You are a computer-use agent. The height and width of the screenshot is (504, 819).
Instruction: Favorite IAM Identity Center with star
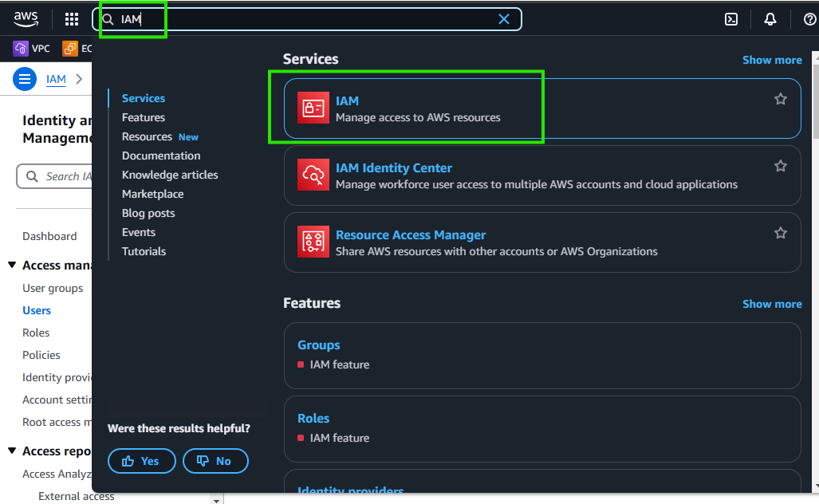click(x=781, y=166)
